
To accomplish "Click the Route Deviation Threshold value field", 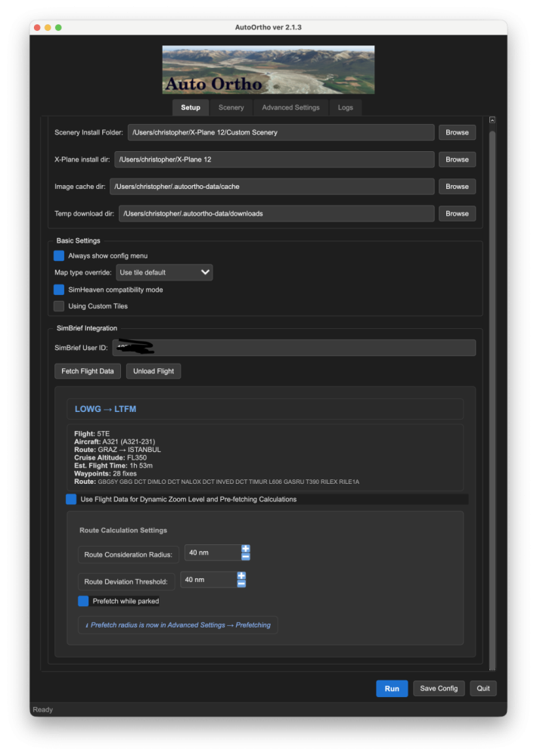I will (x=209, y=580).
